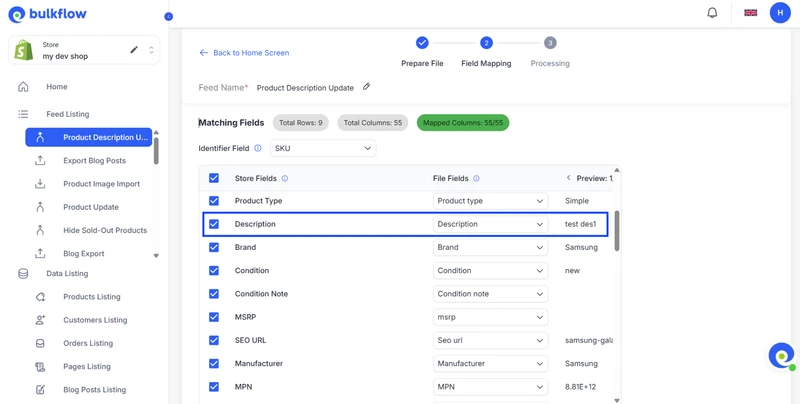Click Mapped Columns 55/55 badge

pyautogui.click(x=463, y=122)
